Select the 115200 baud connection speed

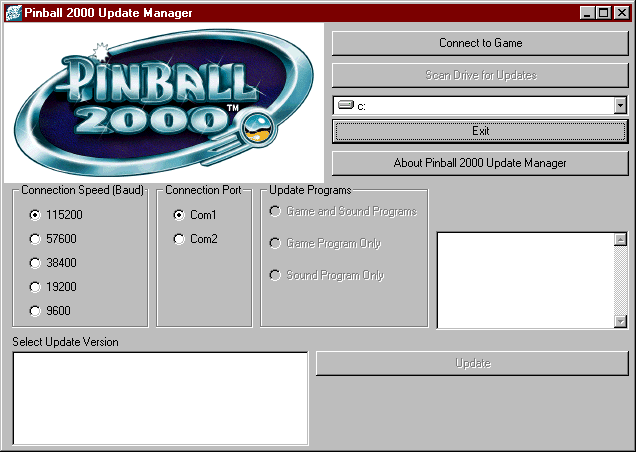36,215
